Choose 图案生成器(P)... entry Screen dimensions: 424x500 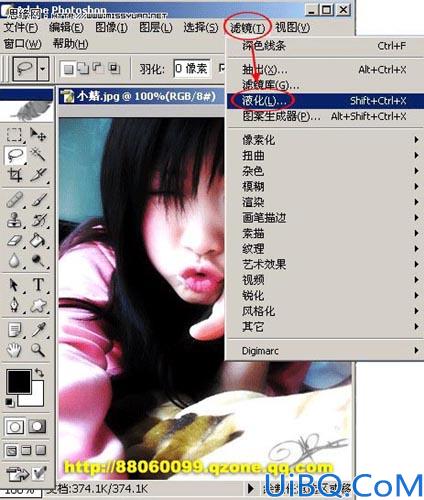tap(325, 116)
